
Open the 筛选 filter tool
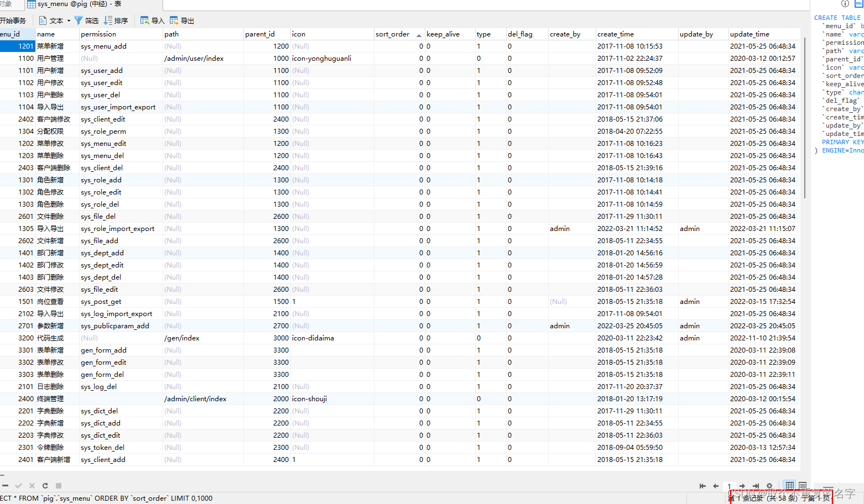point(87,20)
